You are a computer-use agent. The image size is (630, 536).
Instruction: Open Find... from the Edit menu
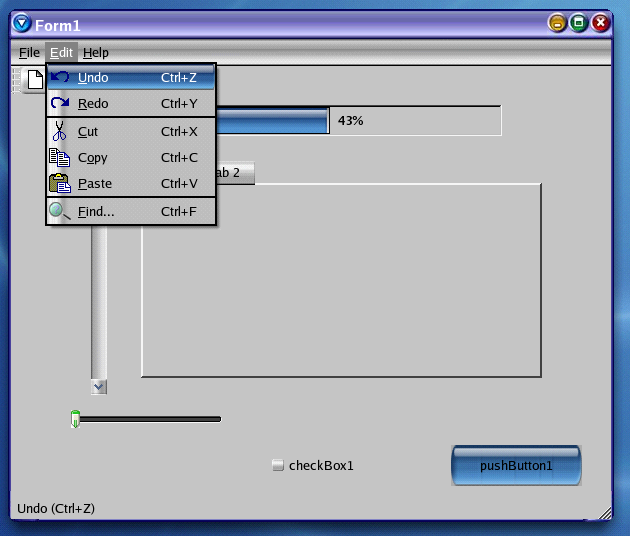(x=131, y=211)
